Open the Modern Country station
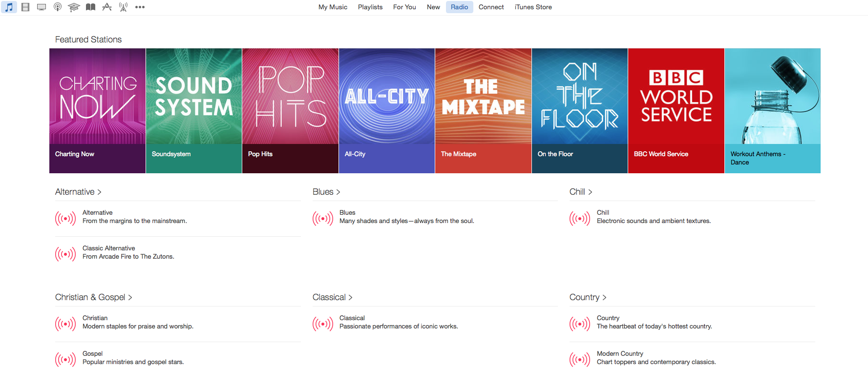The height and width of the screenshot is (388, 868). (x=620, y=354)
